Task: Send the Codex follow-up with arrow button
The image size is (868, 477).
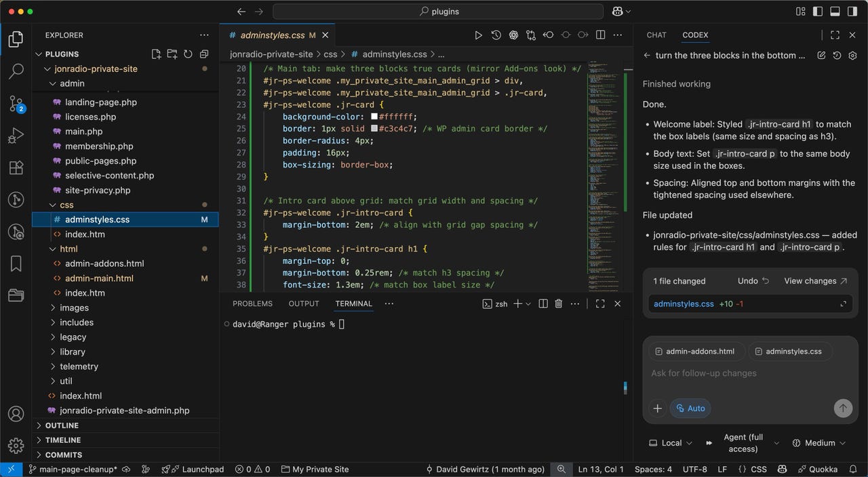Action: point(843,408)
